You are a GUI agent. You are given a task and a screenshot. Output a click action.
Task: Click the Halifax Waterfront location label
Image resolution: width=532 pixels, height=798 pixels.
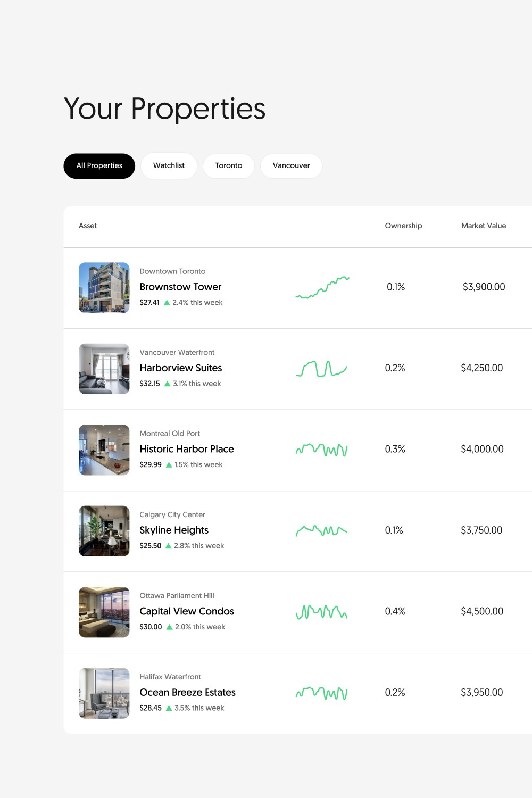tap(170, 677)
